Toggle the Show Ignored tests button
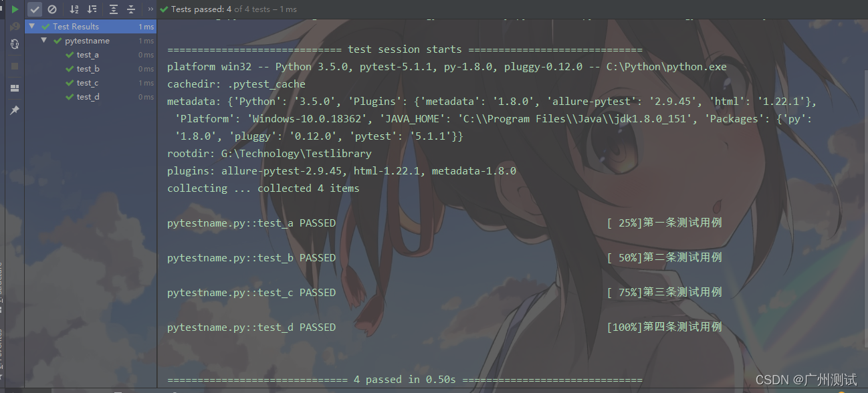 click(x=52, y=9)
